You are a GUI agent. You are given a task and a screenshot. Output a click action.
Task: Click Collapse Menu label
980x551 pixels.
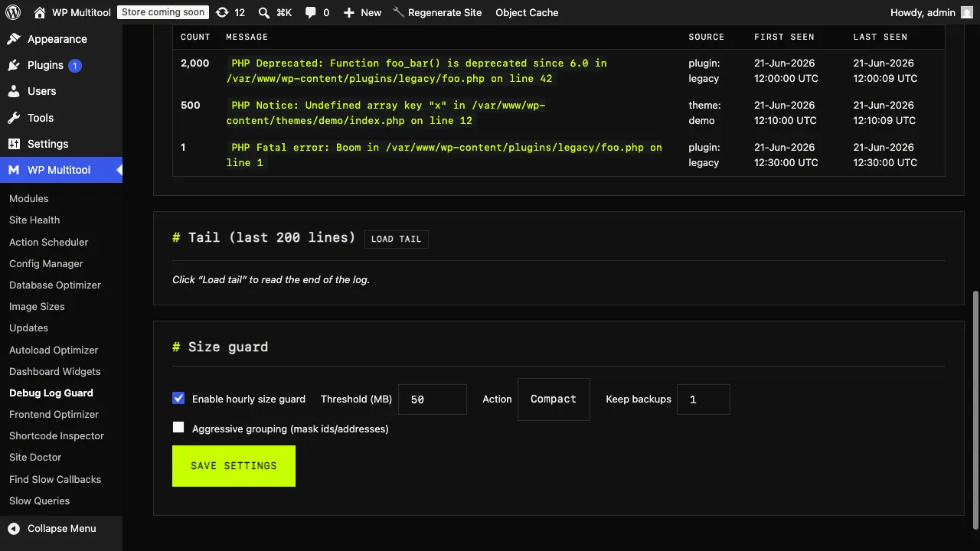pyautogui.click(x=62, y=528)
